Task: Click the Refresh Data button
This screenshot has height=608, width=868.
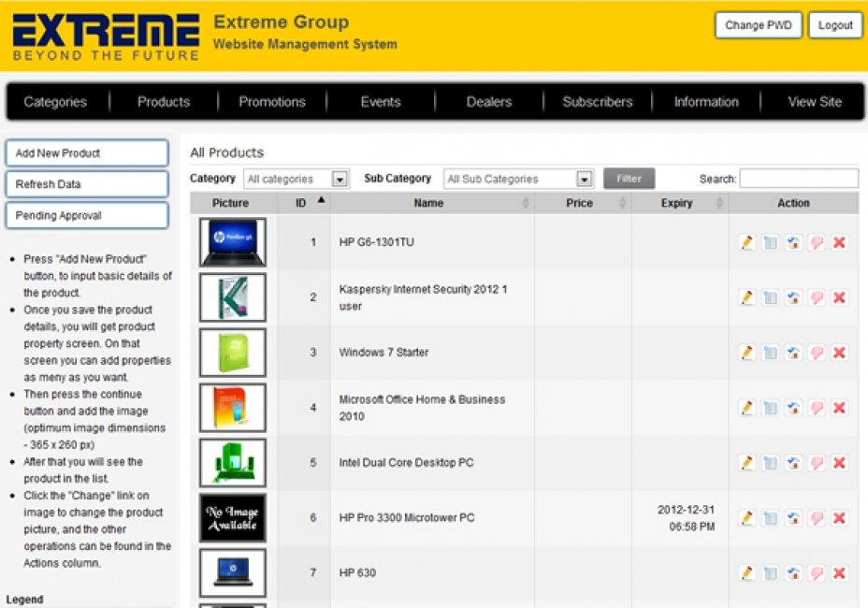Action: click(x=87, y=184)
